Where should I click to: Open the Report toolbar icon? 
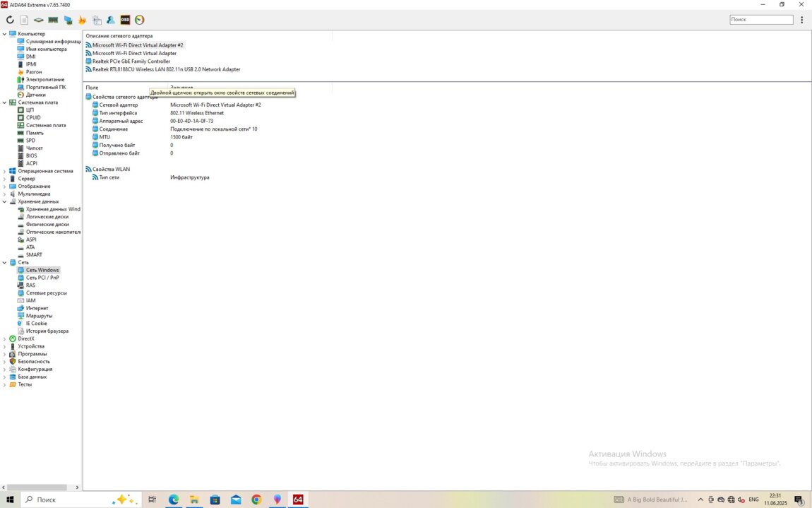pos(25,20)
